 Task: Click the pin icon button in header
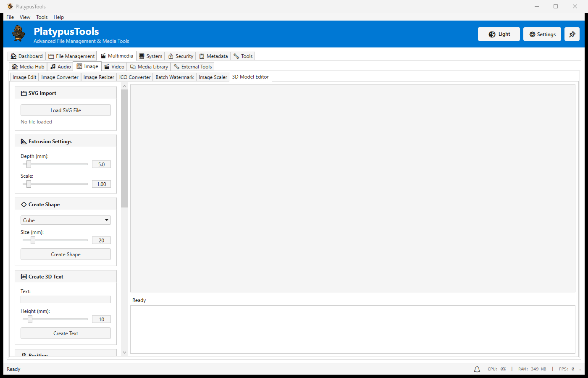(572, 34)
